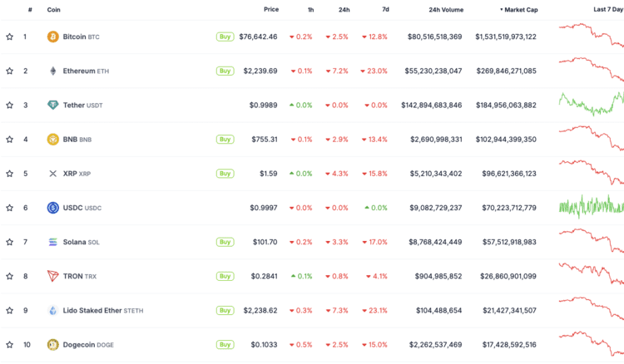The height and width of the screenshot is (364, 624).
Task: Click the 7d column header
Action: 385,10
